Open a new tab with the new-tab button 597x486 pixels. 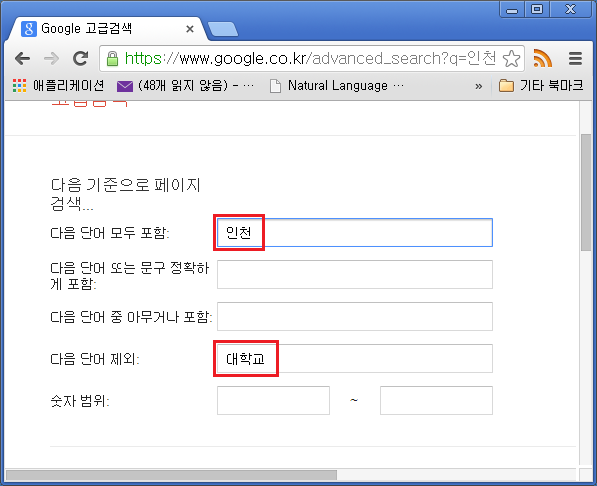click(223, 30)
